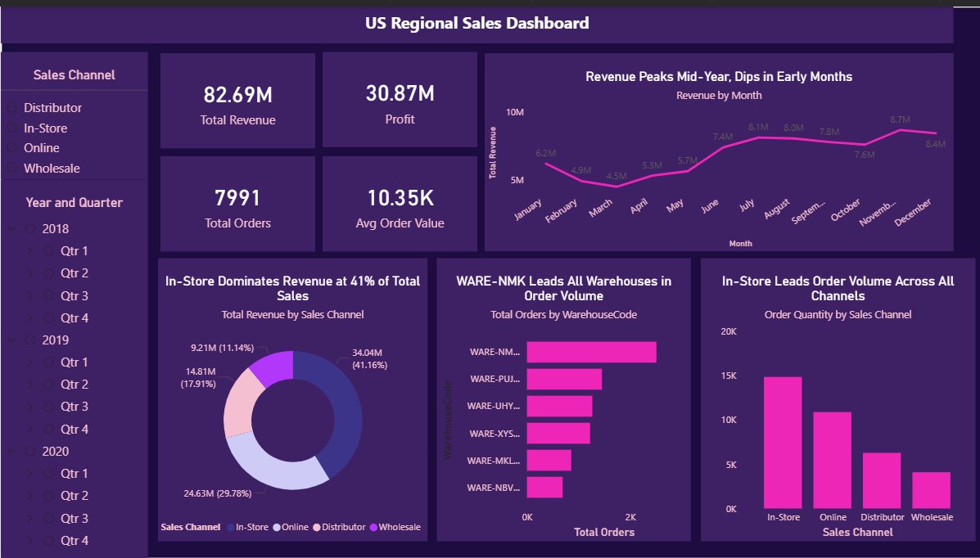The image size is (980, 558).
Task: Click the Total Orders by WarehouseCode subtitle
Action: [x=564, y=315]
